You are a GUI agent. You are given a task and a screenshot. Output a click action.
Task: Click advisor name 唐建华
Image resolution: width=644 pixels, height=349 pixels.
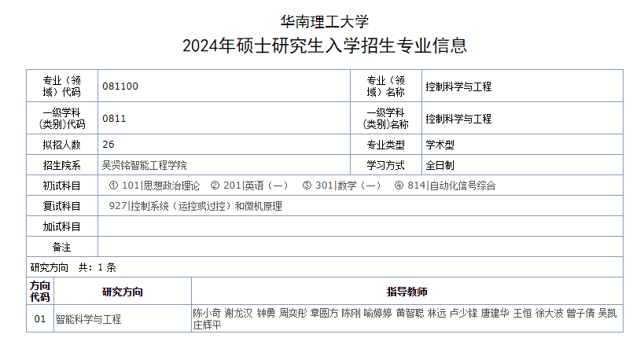click(x=495, y=314)
